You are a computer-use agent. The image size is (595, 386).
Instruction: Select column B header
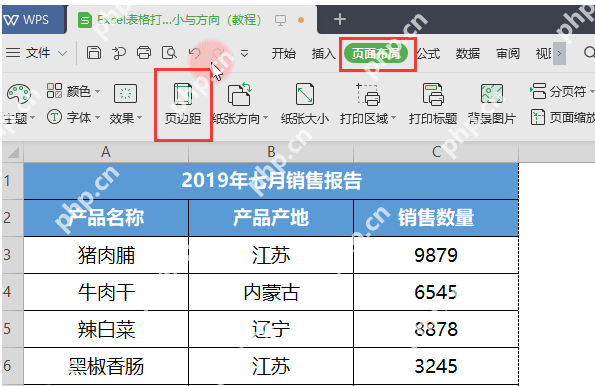pos(271,152)
